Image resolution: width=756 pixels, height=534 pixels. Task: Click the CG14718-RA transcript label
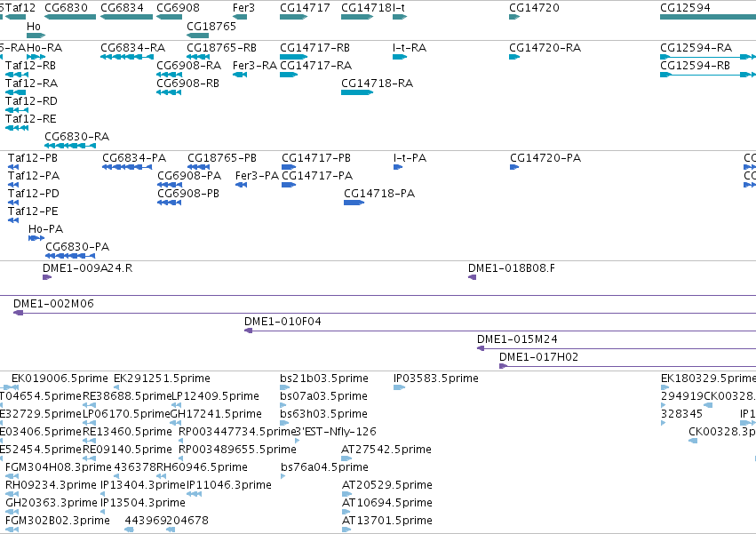(x=377, y=83)
